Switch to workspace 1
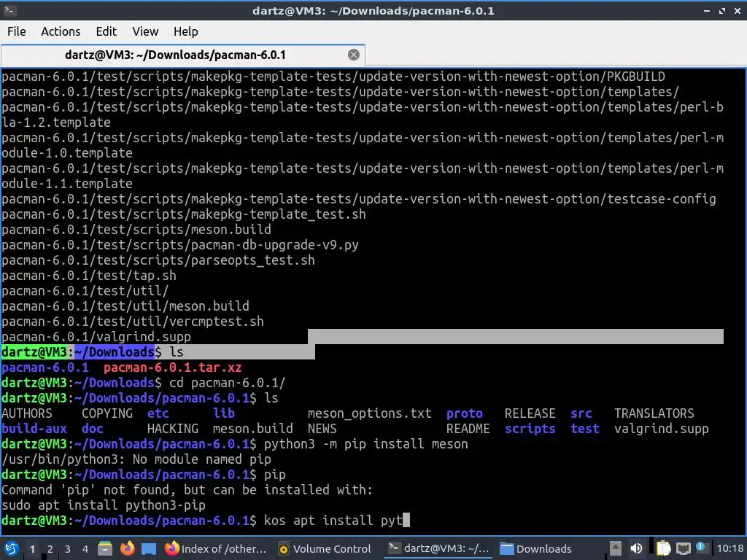 tap(32, 549)
